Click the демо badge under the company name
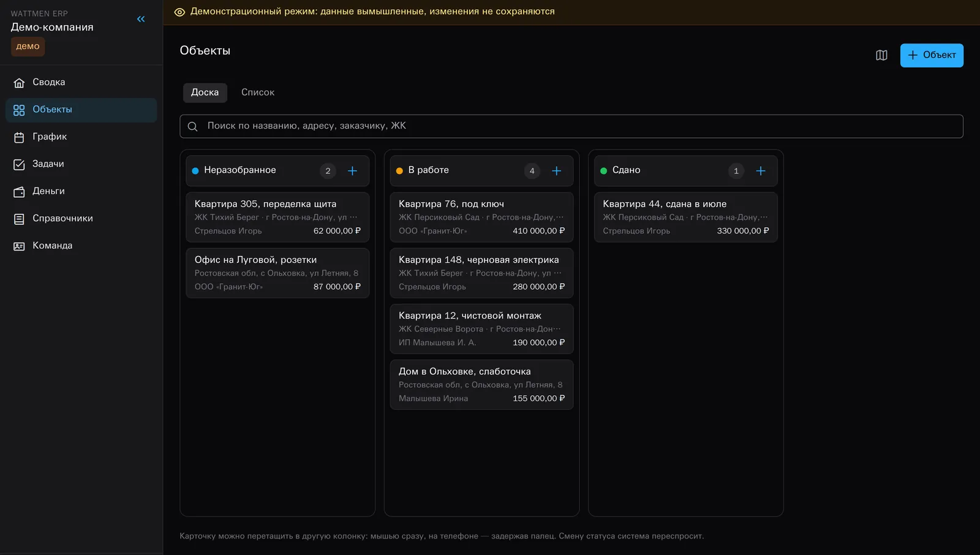The image size is (980, 555). 28,47
